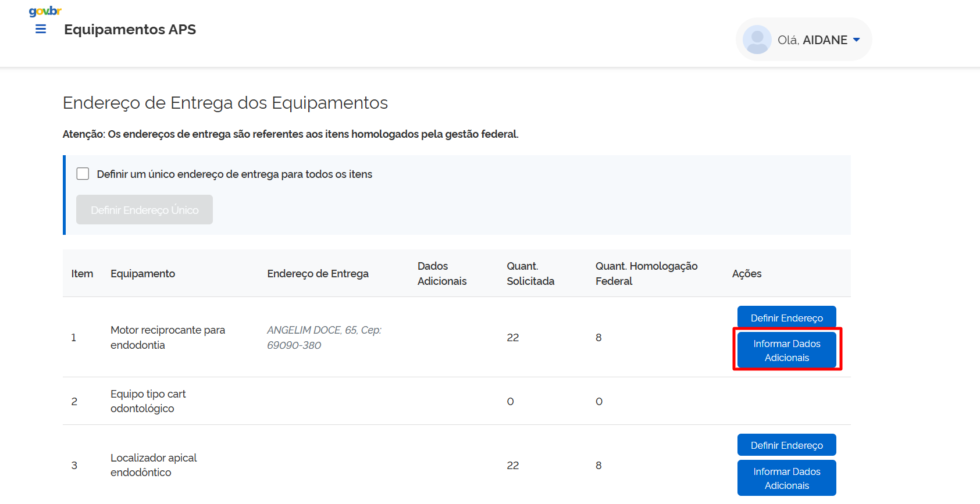Click the 'Dados Adicionais' column header

pyautogui.click(x=441, y=274)
